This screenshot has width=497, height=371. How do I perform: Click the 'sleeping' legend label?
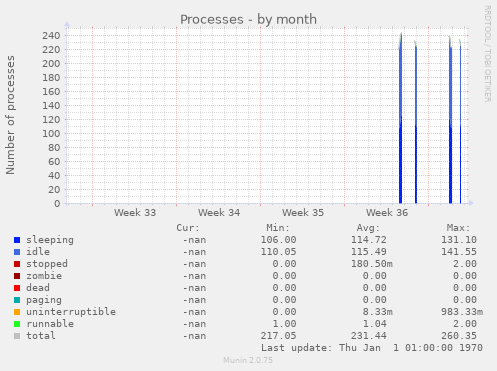click(x=50, y=240)
